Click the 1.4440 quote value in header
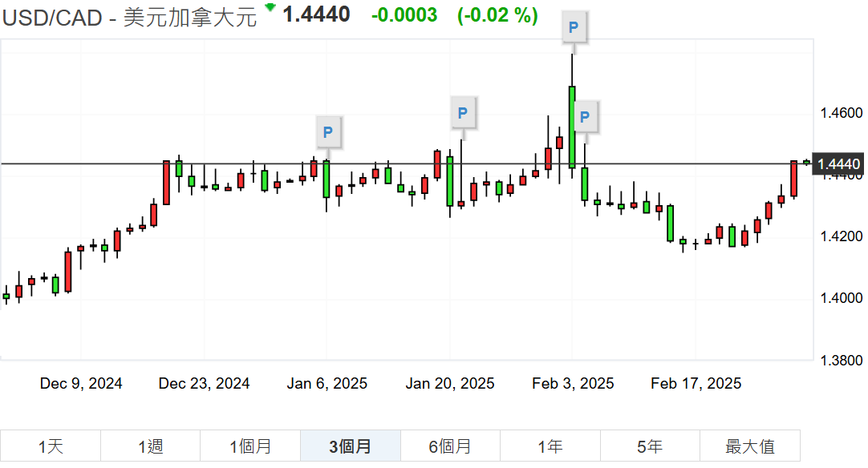Image resolution: width=868 pixels, height=468 pixels. tap(316, 14)
